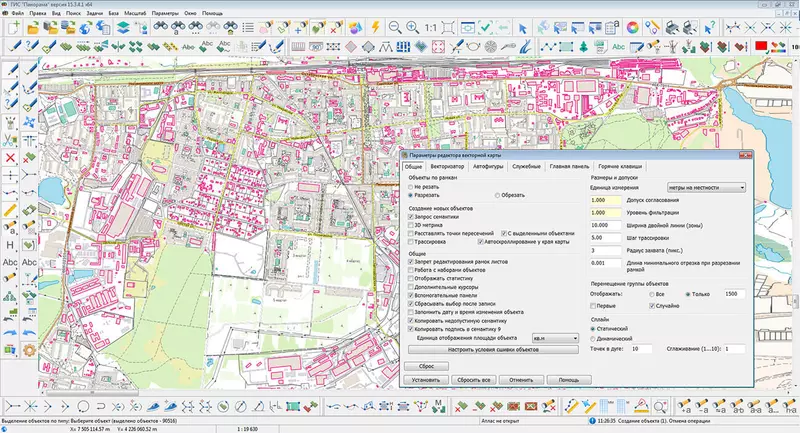Click the zoom in magnifier icon
This screenshot has height=433, width=800.
(x=412, y=27)
